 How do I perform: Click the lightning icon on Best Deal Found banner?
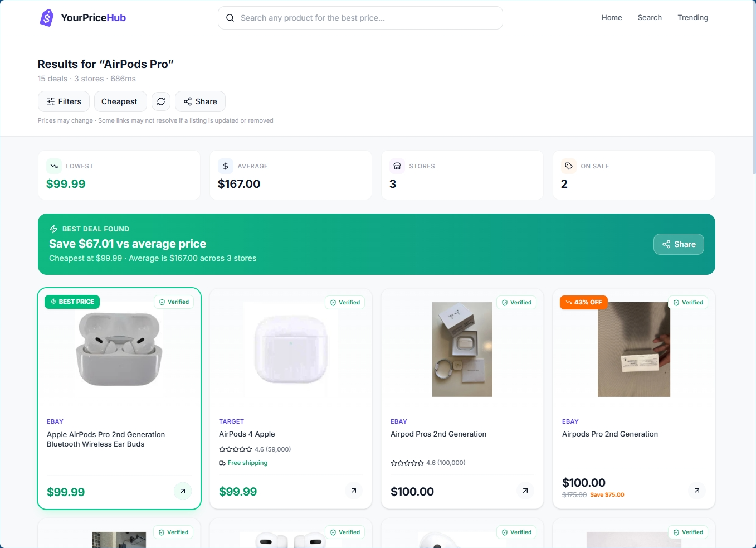tap(53, 229)
